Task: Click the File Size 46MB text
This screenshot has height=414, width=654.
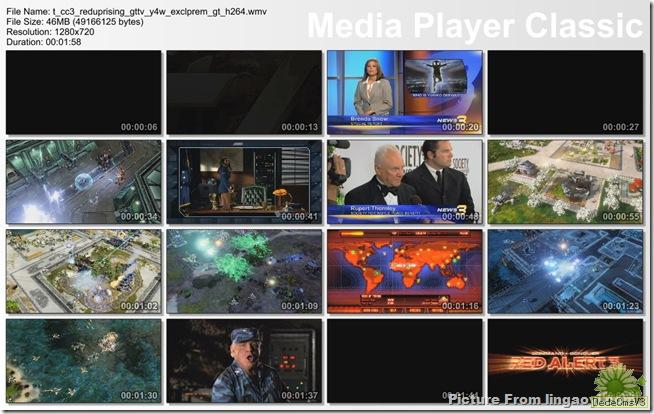Action: (75, 22)
